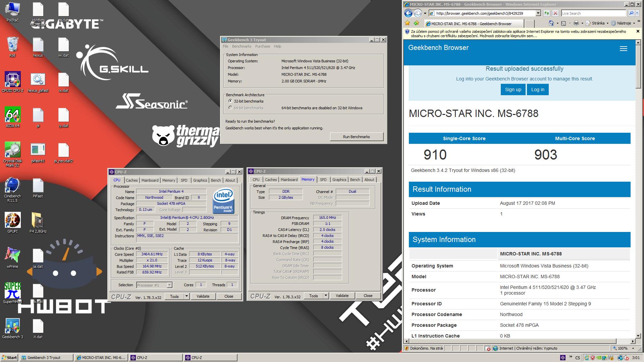Open Favorites Center star icon
The image size is (644, 362).
coord(408,23)
